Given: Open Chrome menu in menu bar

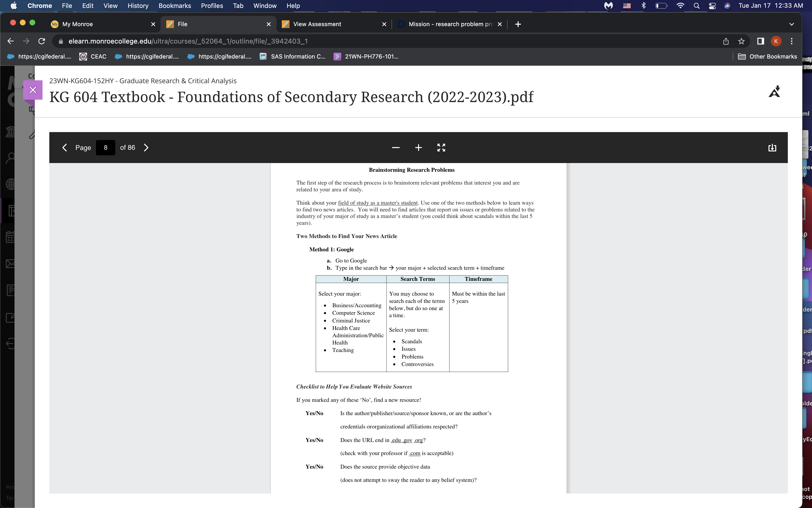Looking at the screenshot, I should [x=40, y=6].
